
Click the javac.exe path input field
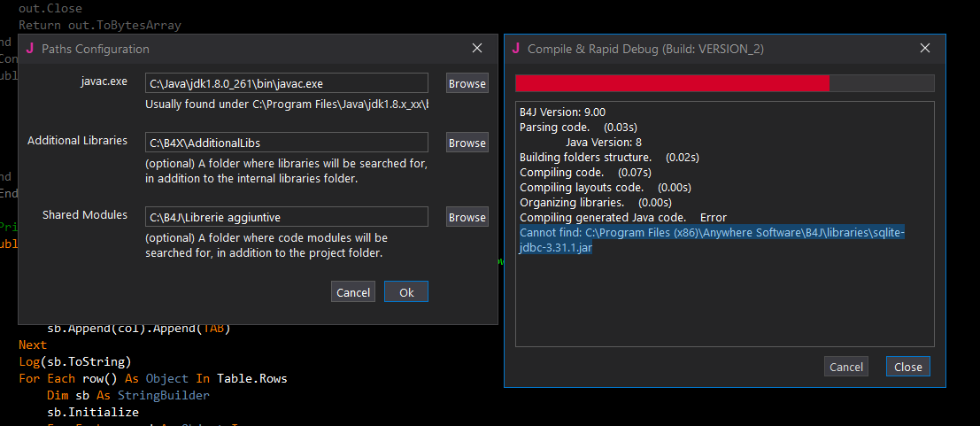pos(287,83)
